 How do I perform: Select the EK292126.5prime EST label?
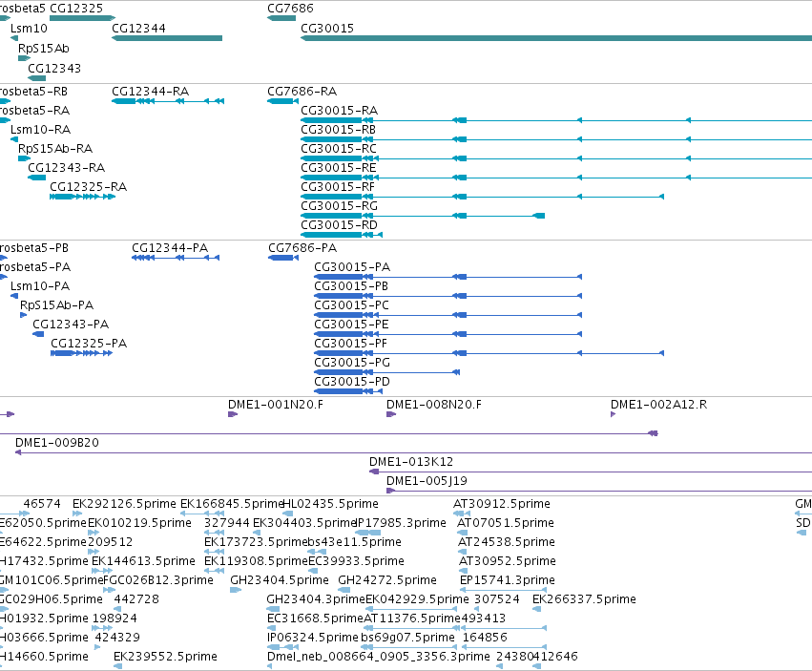(124, 504)
